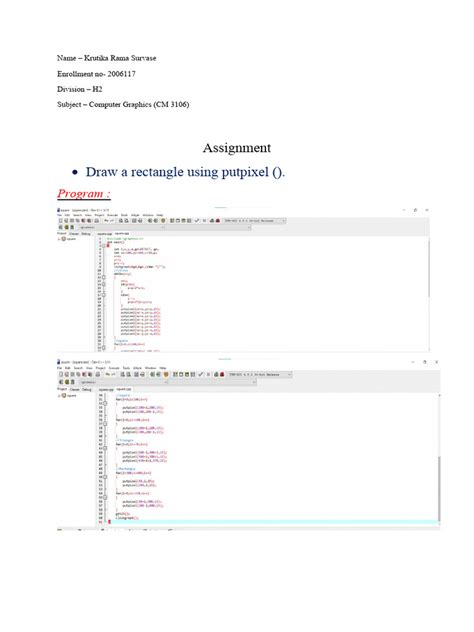Open the TDM-GCC compiler dropdown in the first IDE window
Image resolution: width=474 pixels, height=632 pixels.
pos(255,221)
